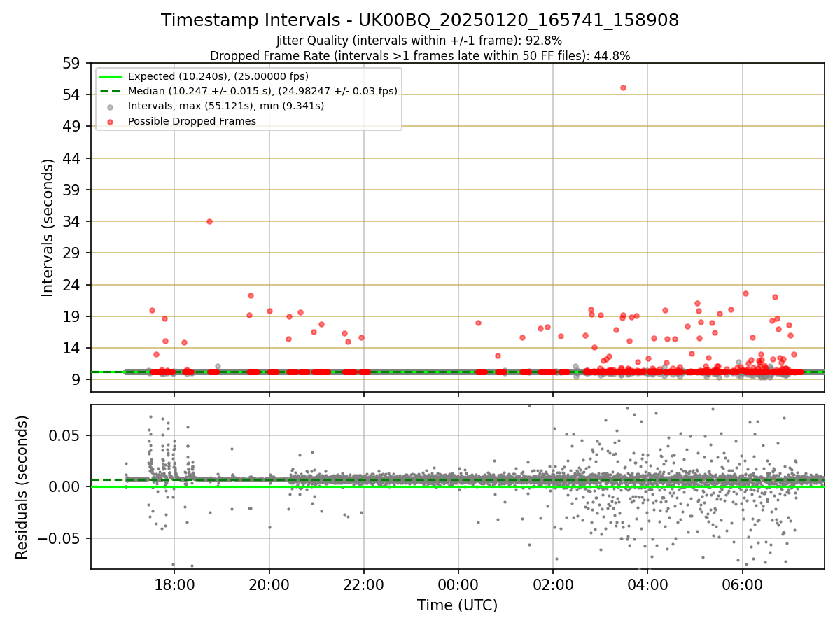The image size is (840, 630).
Task: Click the red marker in the Possible Dropped Frames legend
Action: (111, 121)
